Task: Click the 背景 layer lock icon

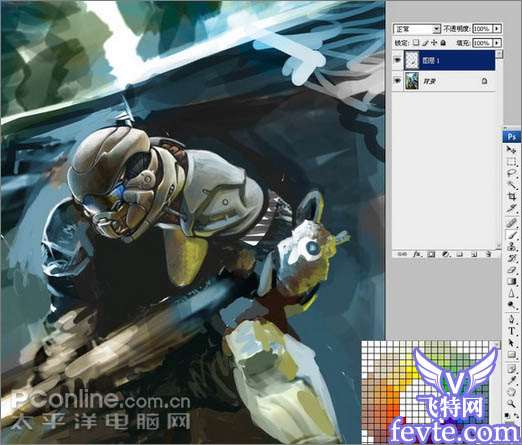Action: coord(484,81)
